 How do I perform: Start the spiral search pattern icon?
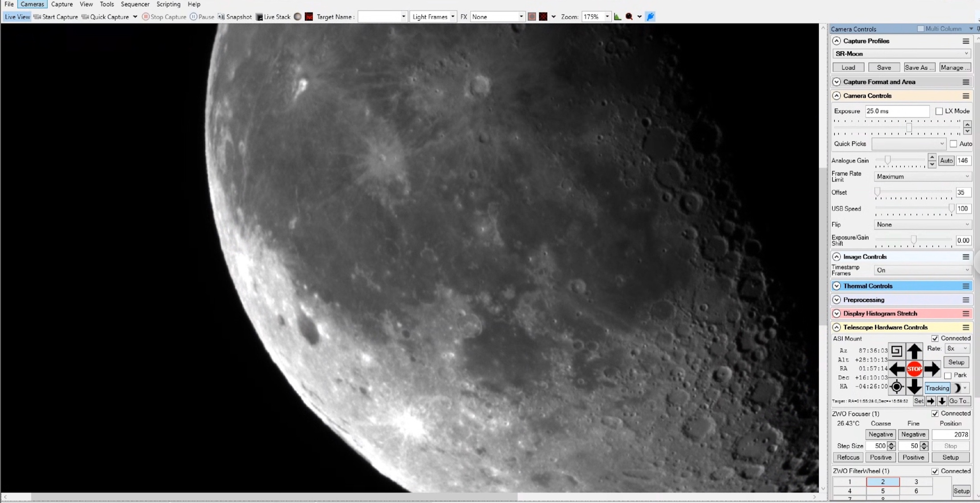click(x=897, y=351)
